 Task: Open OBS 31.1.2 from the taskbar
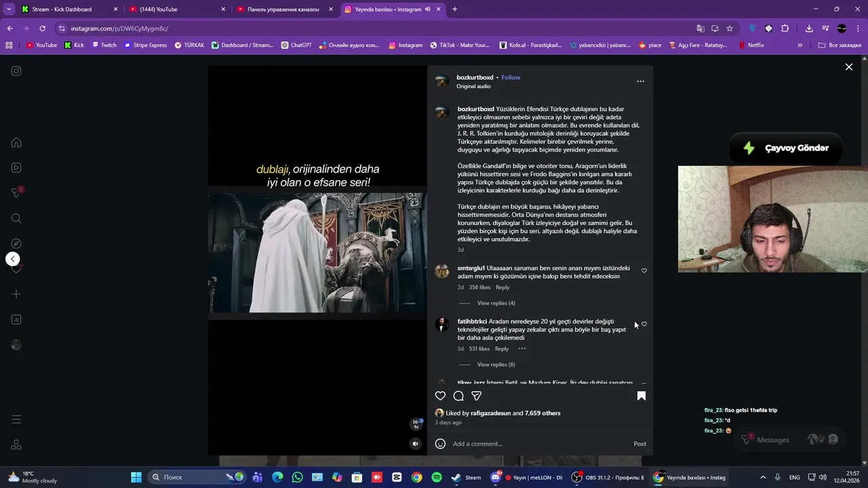[608, 477]
